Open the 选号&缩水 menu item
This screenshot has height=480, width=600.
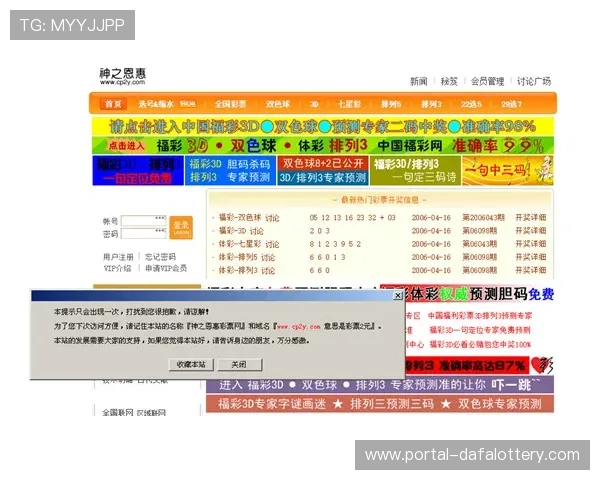click(155, 104)
